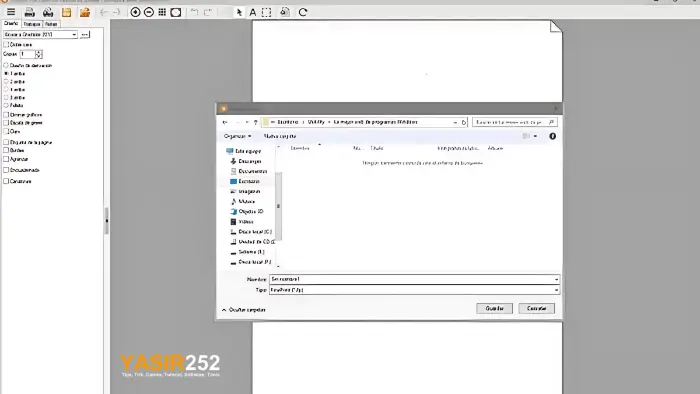
Task: Refresh the folder location in save dialog
Action: tap(463, 122)
